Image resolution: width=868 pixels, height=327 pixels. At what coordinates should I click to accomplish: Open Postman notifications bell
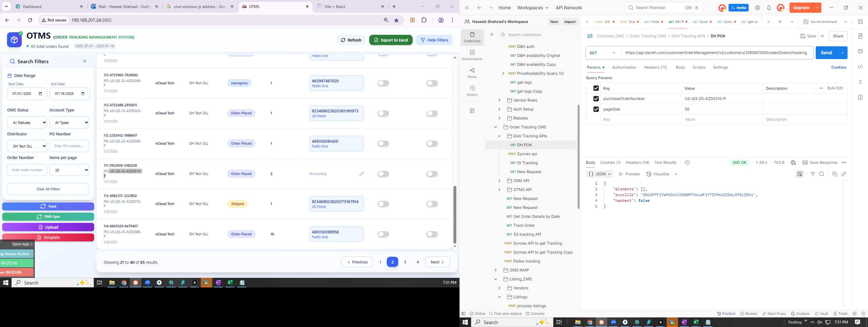tap(769, 7)
